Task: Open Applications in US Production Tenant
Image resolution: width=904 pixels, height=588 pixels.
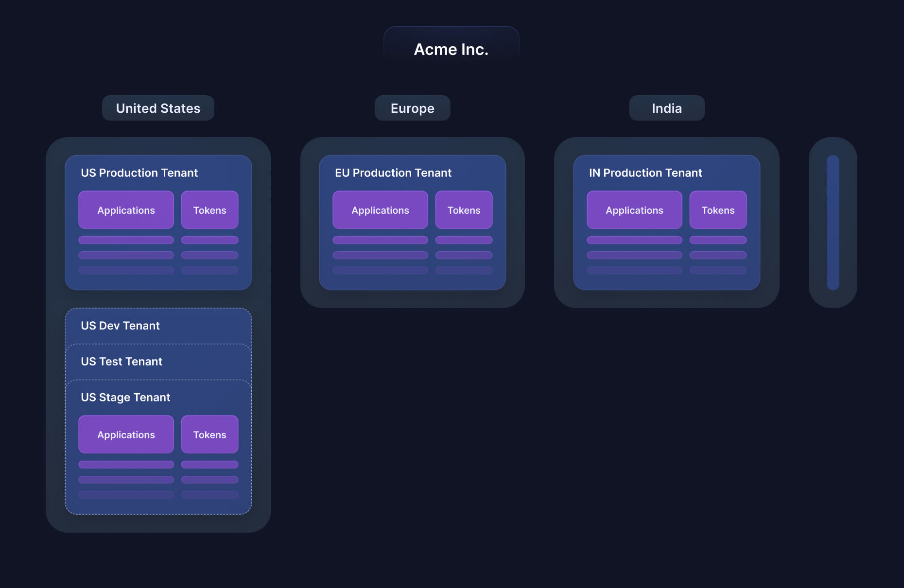Action: pyautogui.click(x=126, y=210)
